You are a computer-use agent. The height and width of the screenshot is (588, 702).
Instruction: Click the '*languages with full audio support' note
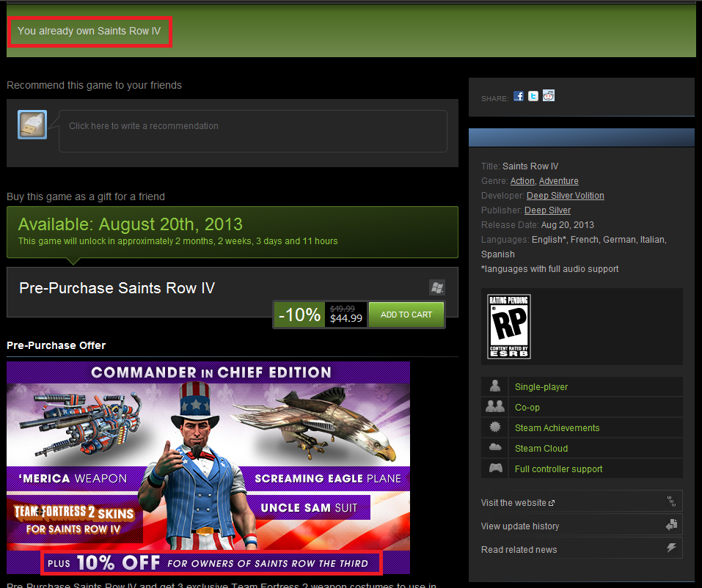549,268
